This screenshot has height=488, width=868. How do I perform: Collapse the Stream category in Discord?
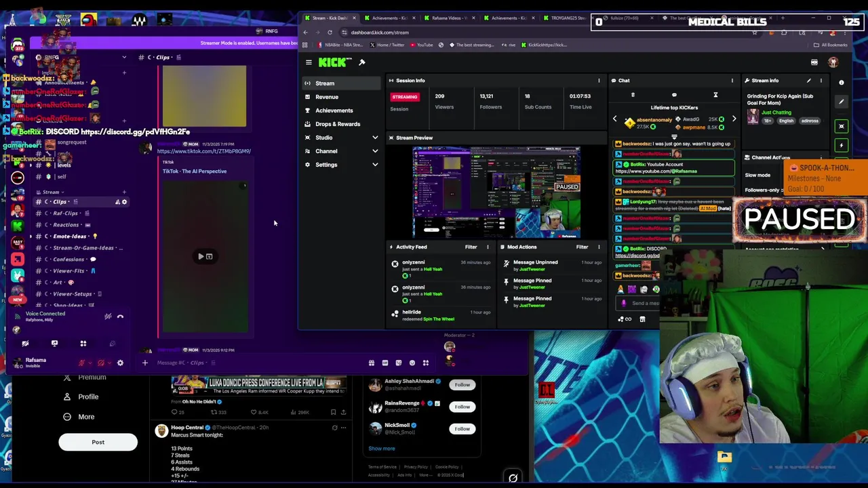[51, 192]
